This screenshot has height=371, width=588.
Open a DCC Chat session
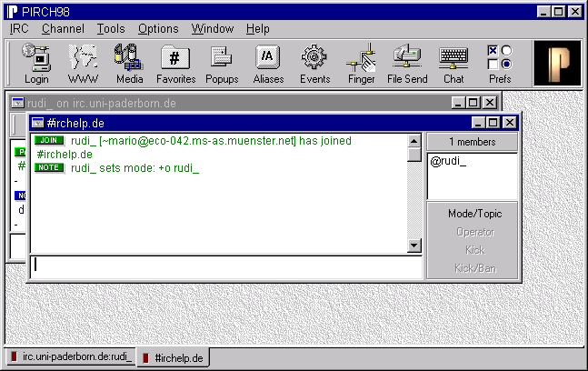pos(453,64)
